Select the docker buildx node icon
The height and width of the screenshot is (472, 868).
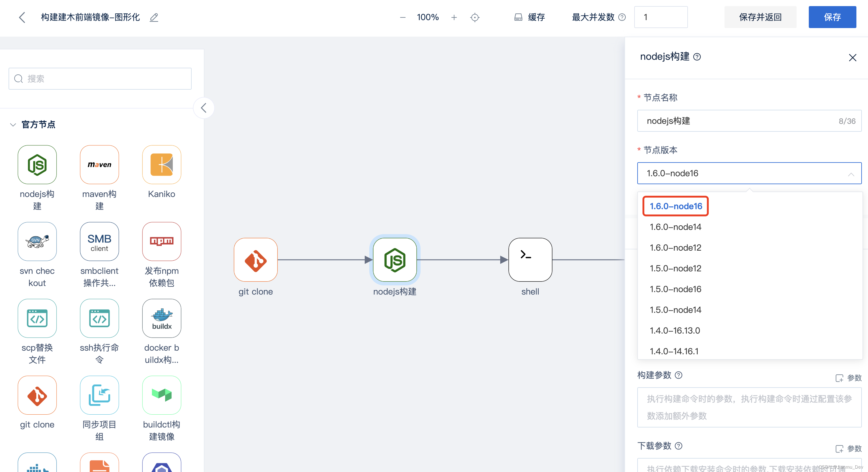162,318
